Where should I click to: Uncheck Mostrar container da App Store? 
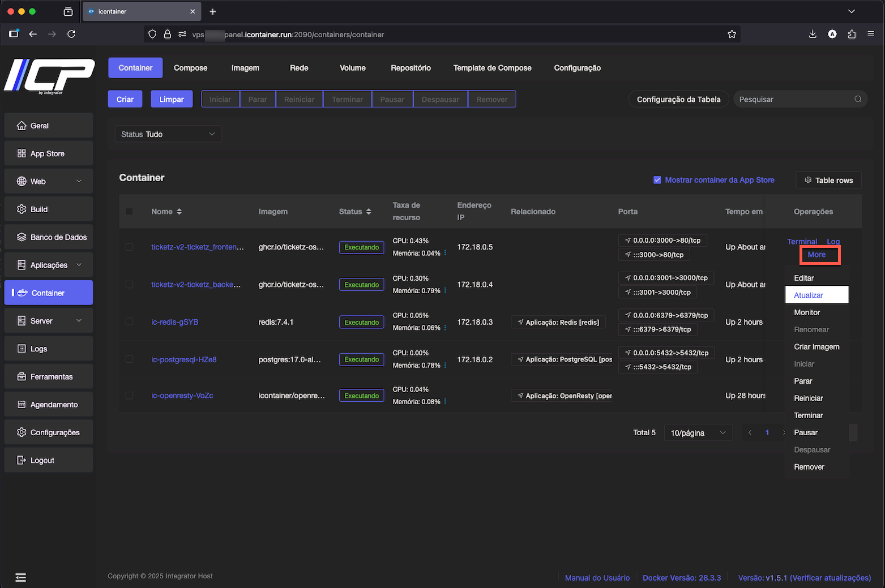pyautogui.click(x=657, y=180)
